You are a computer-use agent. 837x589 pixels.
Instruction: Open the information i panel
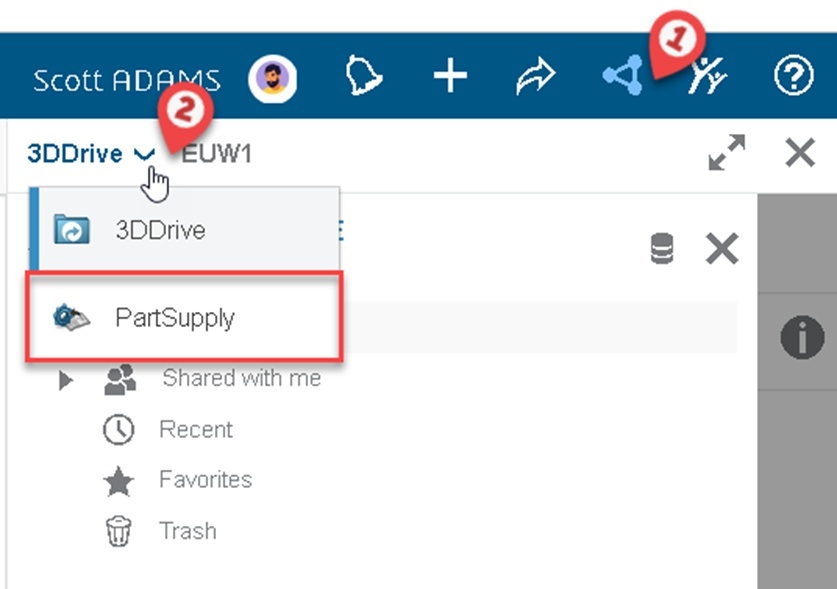click(802, 337)
